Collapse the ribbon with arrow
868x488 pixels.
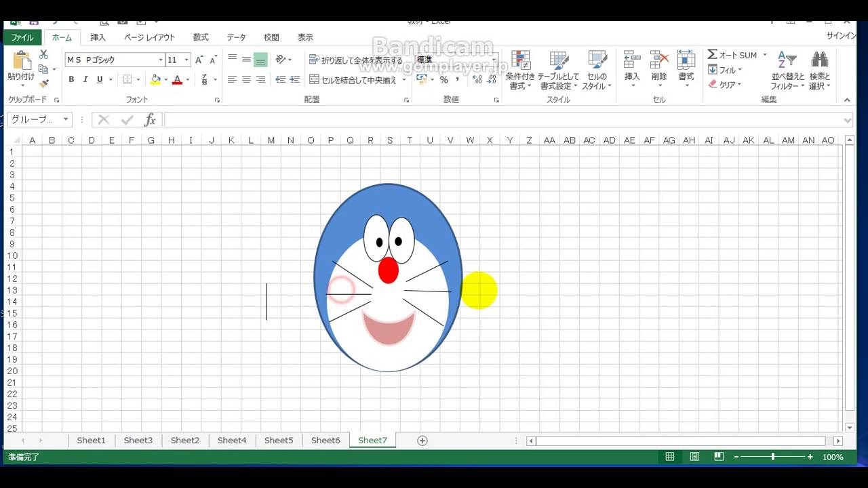click(x=847, y=100)
